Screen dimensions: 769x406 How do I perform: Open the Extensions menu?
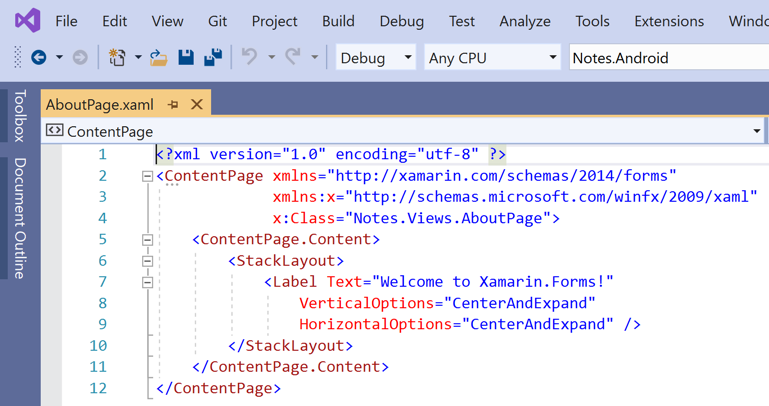[x=669, y=21]
